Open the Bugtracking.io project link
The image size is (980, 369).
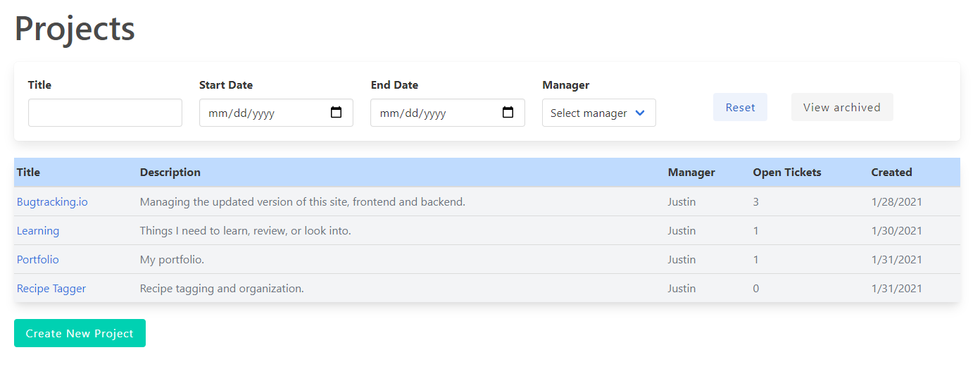(x=52, y=201)
